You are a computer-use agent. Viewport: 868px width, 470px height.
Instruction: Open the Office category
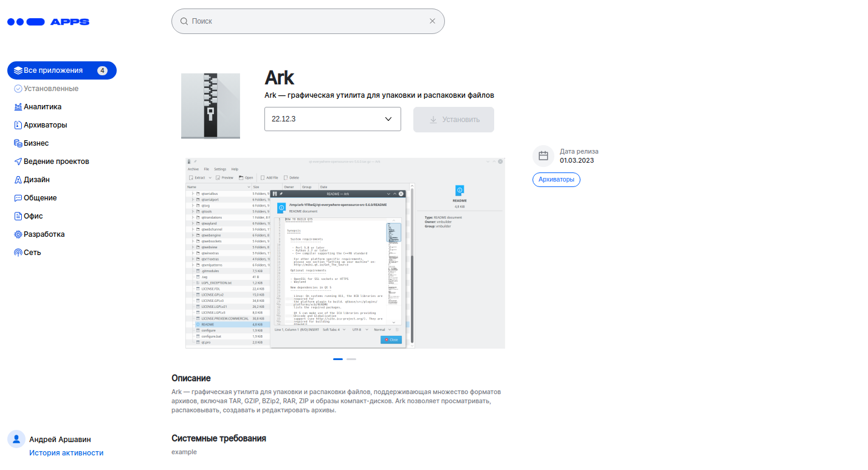click(33, 216)
